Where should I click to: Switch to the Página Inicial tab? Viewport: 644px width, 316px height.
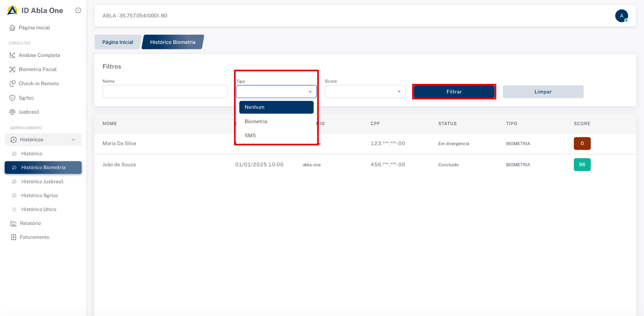pos(118,42)
